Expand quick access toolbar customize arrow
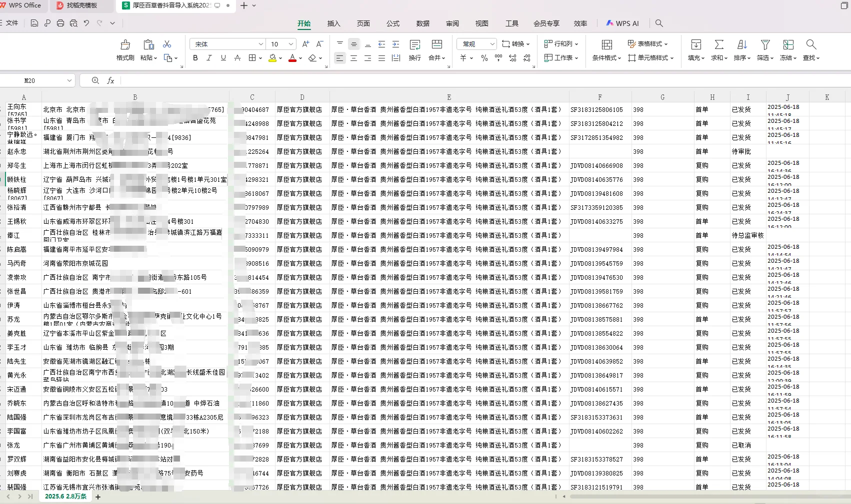 (112, 23)
